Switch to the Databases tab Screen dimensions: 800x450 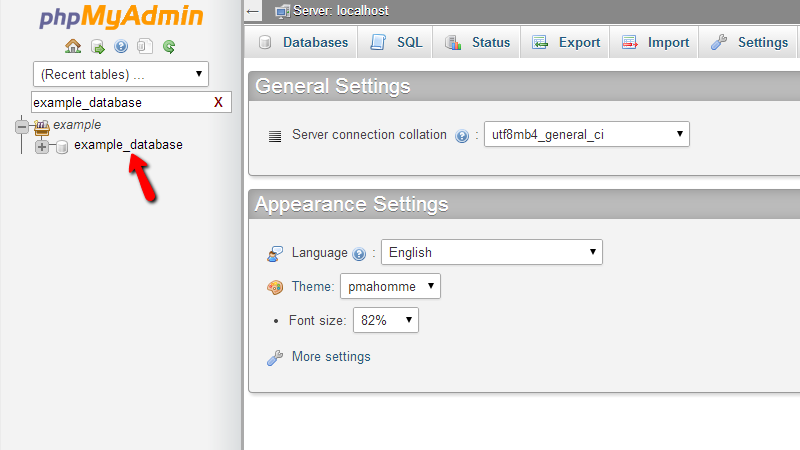tap(303, 42)
